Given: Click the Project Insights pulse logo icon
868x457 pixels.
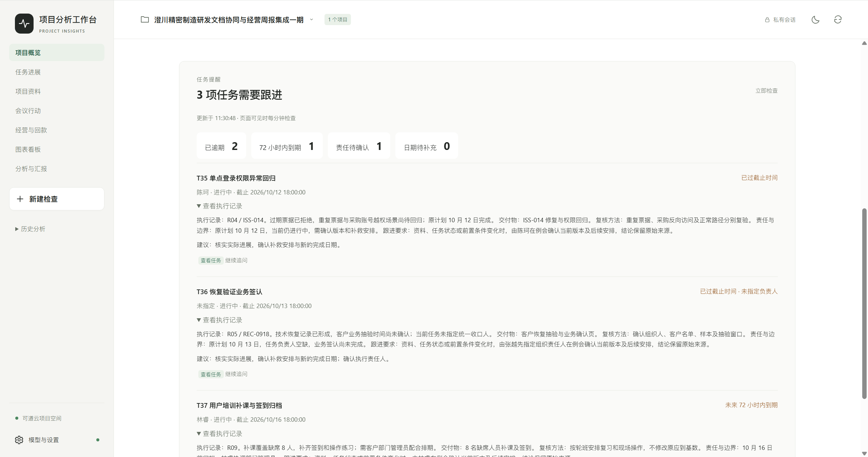Looking at the screenshot, I should tap(24, 23).
